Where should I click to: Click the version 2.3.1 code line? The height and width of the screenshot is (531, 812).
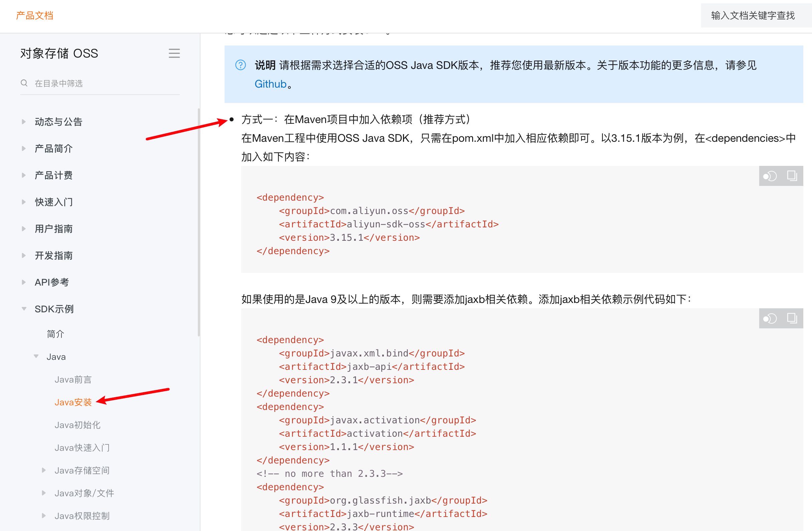346,380
